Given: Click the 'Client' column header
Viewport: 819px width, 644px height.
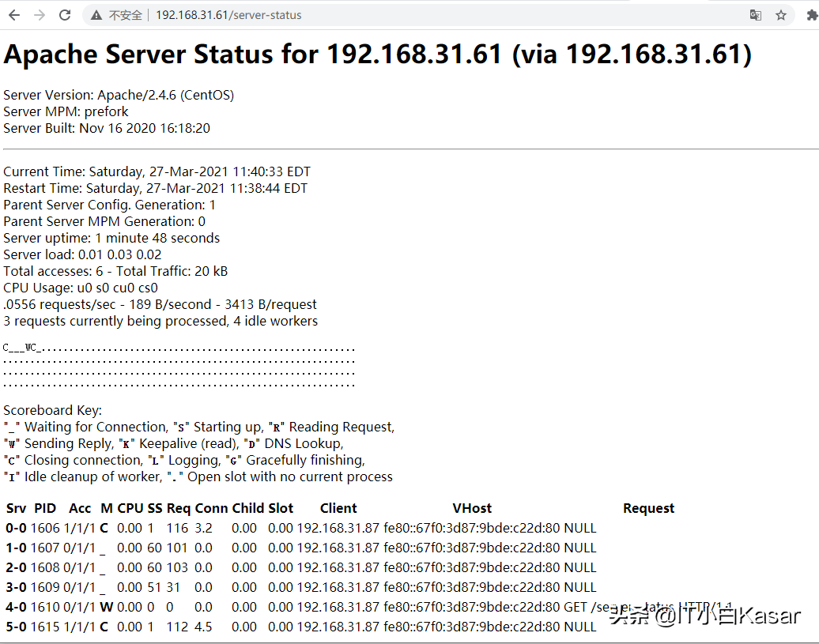Looking at the screenshot, I should pyautogui.click(x=338, y=508).
